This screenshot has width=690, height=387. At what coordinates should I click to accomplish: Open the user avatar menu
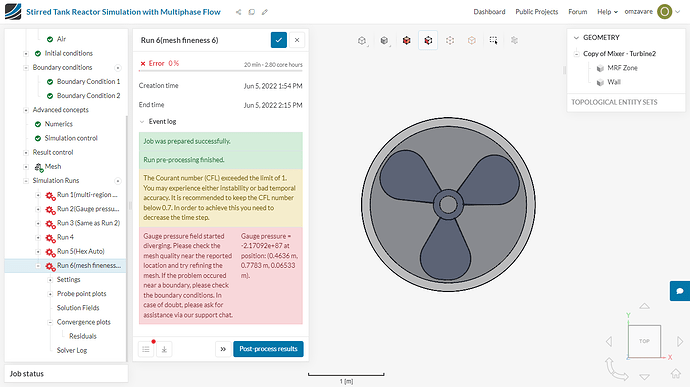(x=664, y=11)
